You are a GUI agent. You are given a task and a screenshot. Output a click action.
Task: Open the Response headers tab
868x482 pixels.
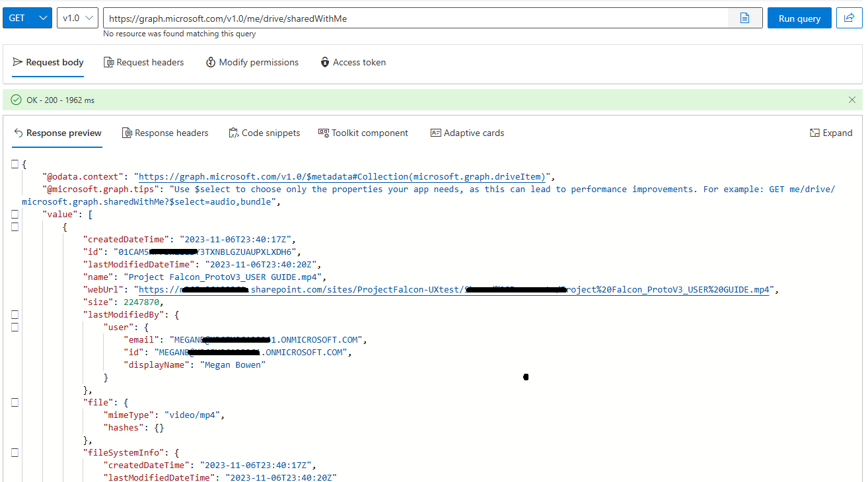point(165,133)
